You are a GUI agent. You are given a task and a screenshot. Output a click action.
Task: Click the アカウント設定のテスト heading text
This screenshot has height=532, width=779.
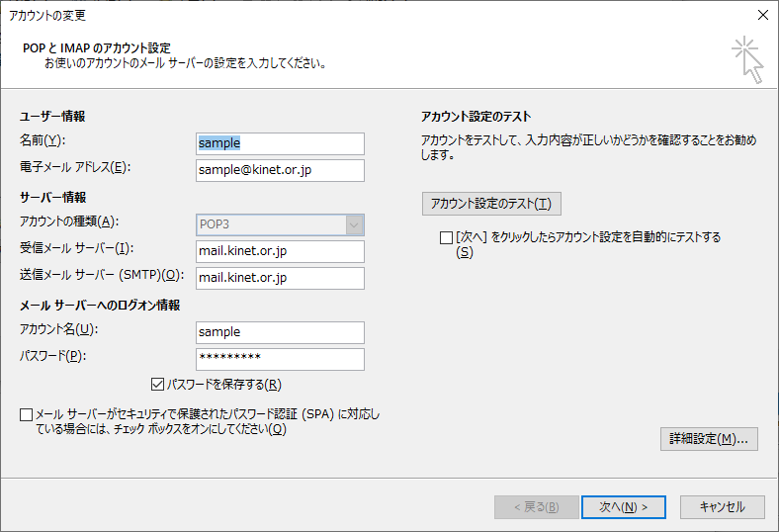pos(476,117)
